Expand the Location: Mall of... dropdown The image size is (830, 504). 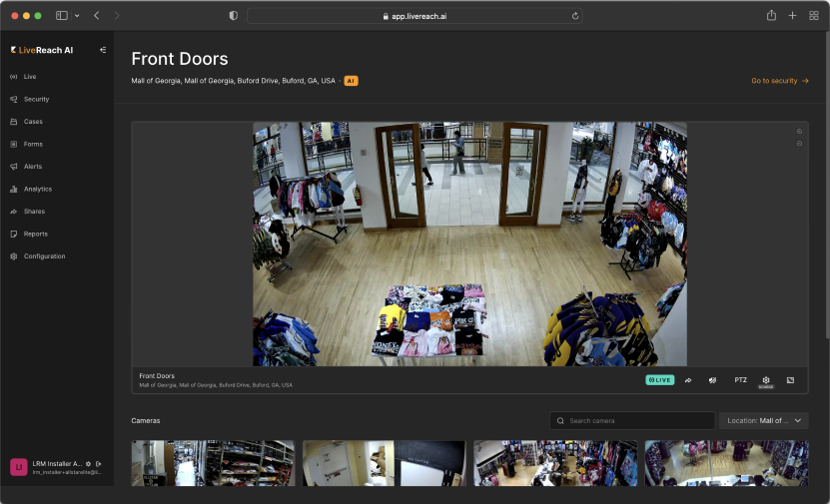pos(764,421)
